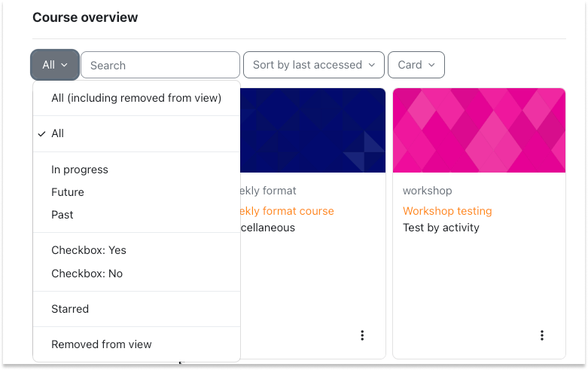Click the chevron on the All filter button
588x370 pixels.
[x=64, y=65]
